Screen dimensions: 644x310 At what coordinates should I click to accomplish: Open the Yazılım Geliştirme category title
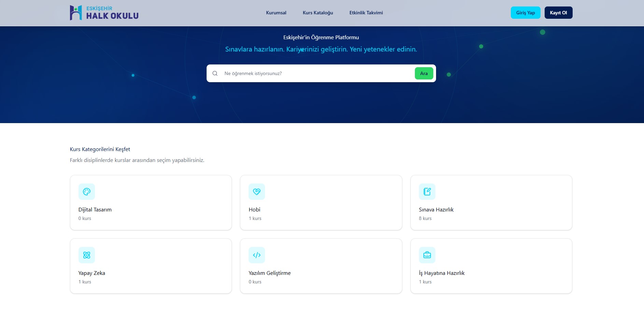269,273
